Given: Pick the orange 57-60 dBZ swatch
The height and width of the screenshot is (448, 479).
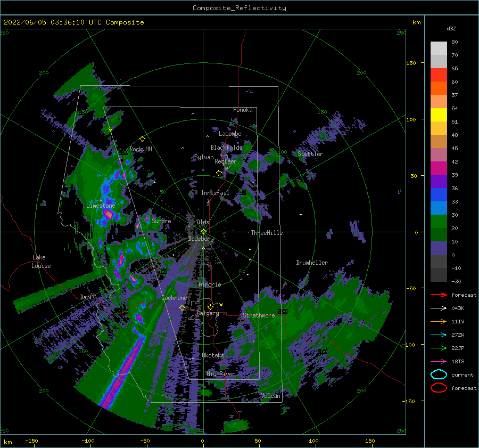Looking at the screenshot, I should [439, 88].
